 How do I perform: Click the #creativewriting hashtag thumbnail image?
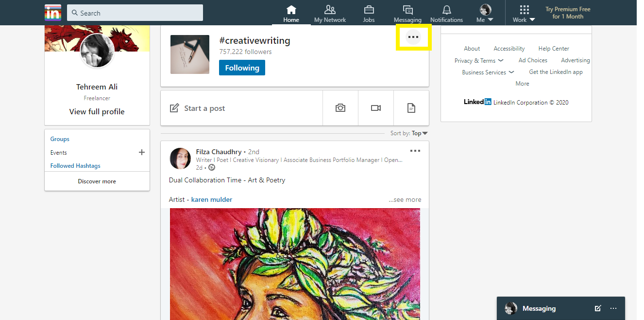(190, 54)
